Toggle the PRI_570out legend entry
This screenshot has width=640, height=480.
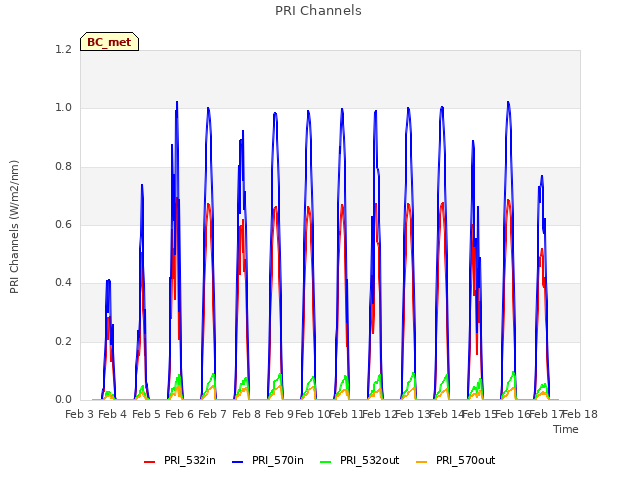pos(456,460)
